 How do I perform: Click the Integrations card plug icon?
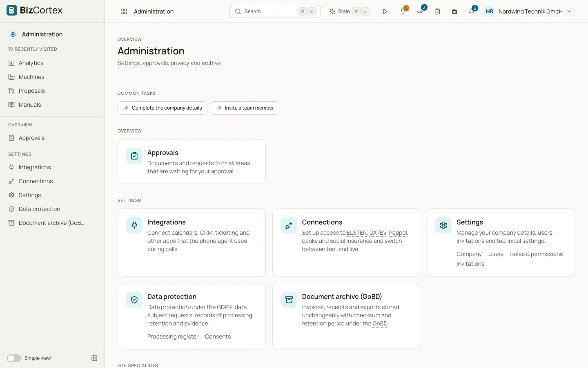134,225
